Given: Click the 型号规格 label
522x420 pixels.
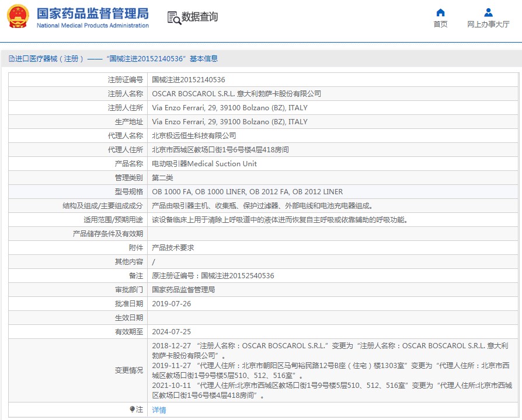Looking at the screenshot, I should tap(129, 192).
